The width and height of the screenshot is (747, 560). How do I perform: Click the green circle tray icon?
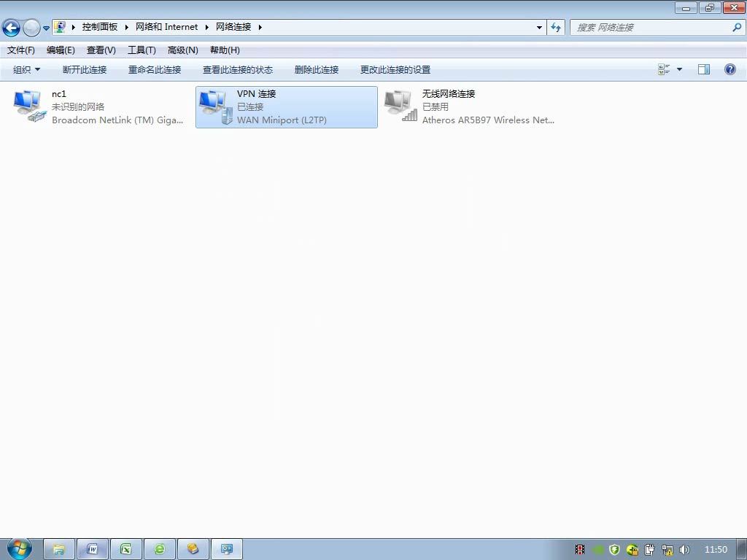[598, 550]
